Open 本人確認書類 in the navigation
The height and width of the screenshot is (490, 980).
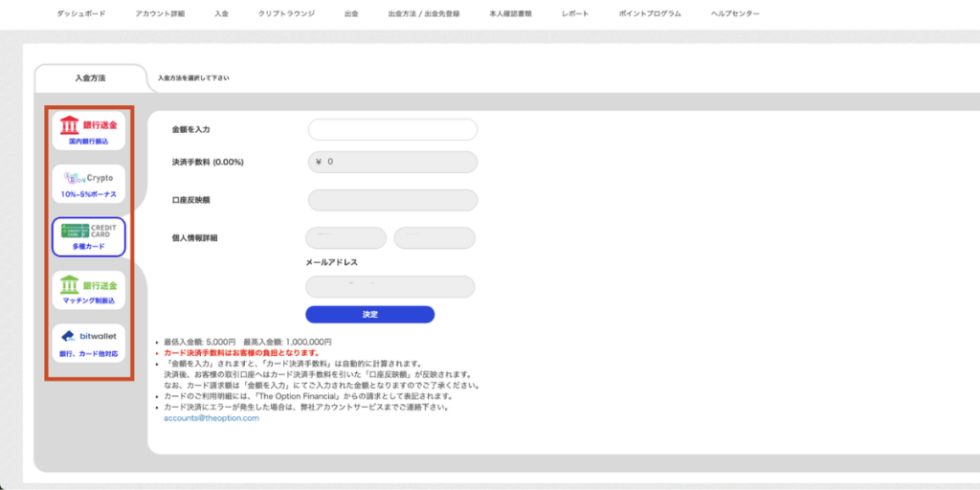[511, 13]
